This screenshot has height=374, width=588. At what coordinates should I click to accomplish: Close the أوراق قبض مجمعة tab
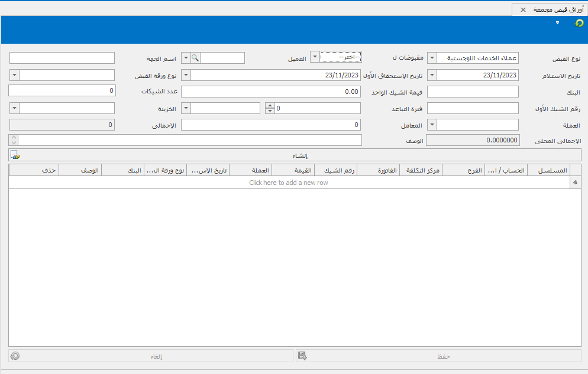click(523, 10)
